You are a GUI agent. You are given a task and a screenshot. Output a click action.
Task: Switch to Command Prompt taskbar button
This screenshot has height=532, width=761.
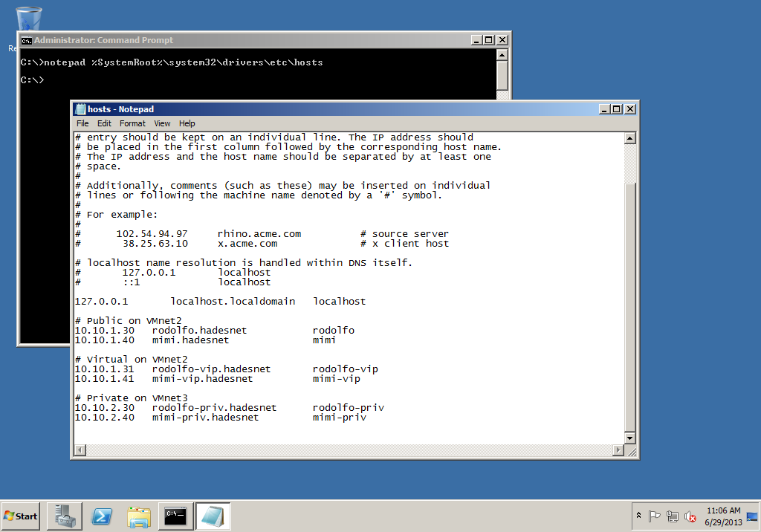tap(176, 516)
